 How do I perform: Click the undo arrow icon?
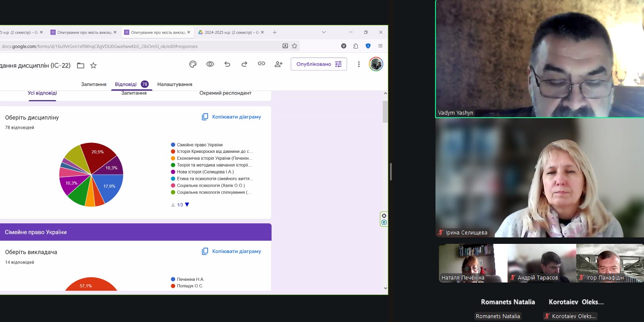point(227,64)
